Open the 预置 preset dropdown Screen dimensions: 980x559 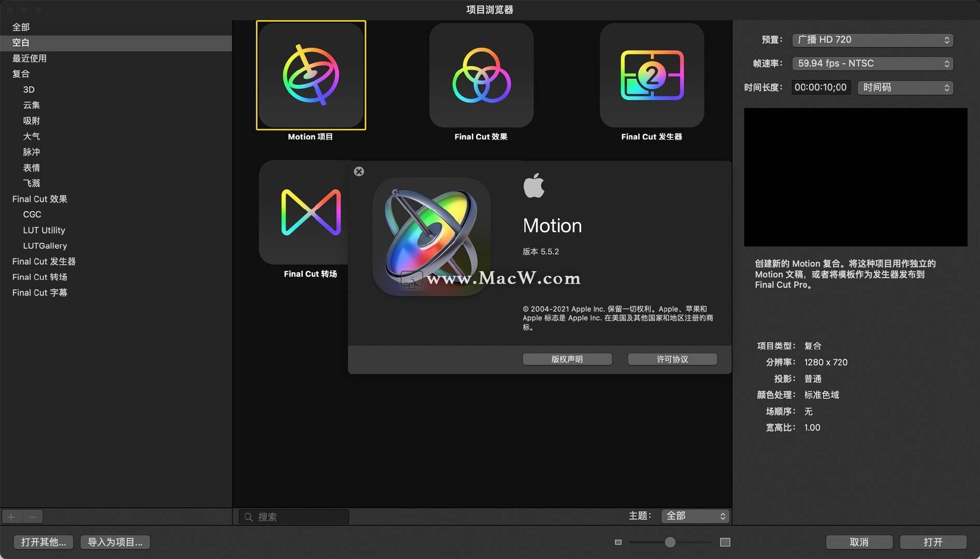872,40
